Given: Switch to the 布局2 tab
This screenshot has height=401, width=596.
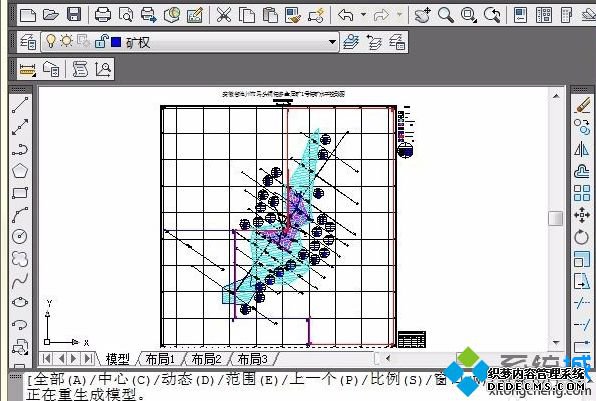Looking at the screenshot, I should (x=206, y=359).
